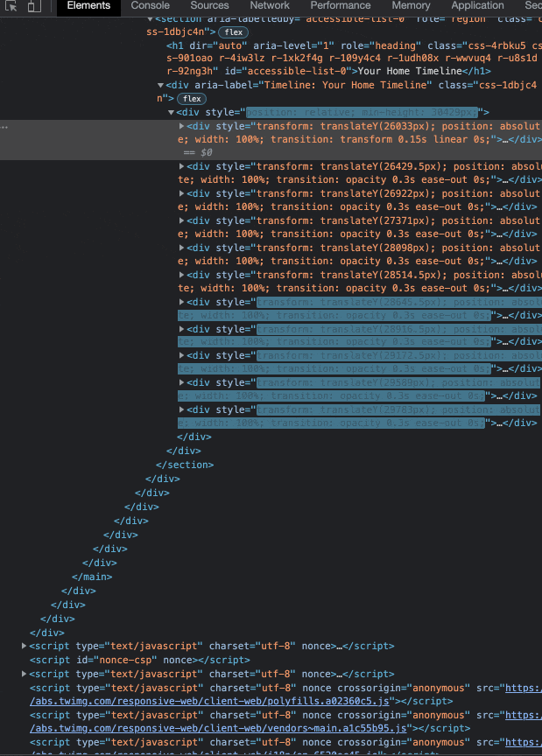Open the Console tab
This screenshot has height=756, width=542.
click(x=150, y=6)
